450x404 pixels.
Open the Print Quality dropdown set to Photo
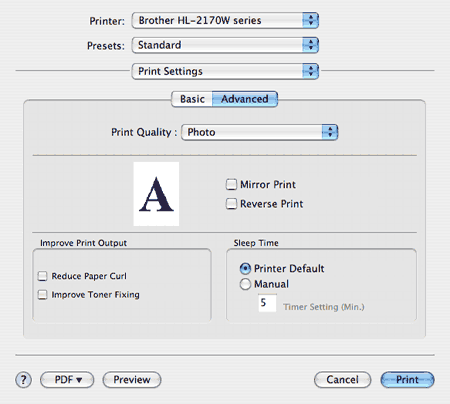click(x=260, y=132)
